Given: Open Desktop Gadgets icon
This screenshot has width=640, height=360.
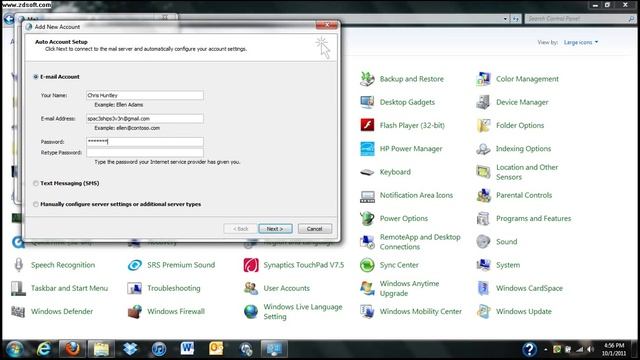Looking at the screenshot, I should coord(367,102).
